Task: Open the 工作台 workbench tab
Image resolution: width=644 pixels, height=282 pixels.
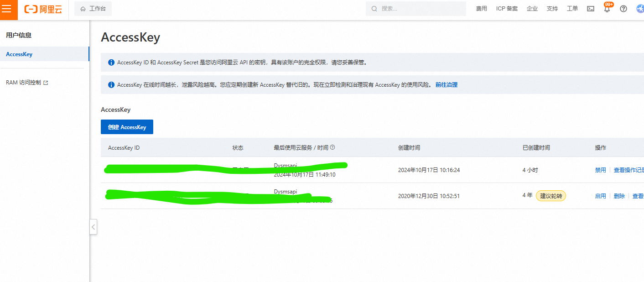Action: 93,9
